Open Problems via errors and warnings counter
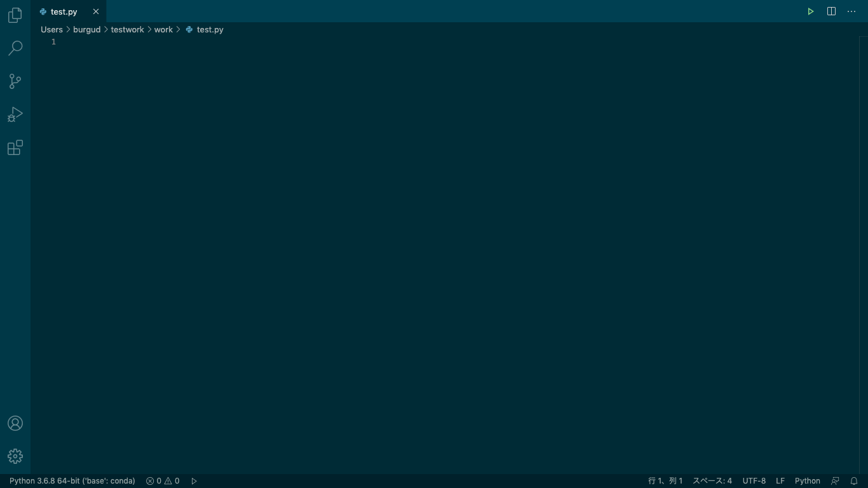 click(x=163, y=481)
